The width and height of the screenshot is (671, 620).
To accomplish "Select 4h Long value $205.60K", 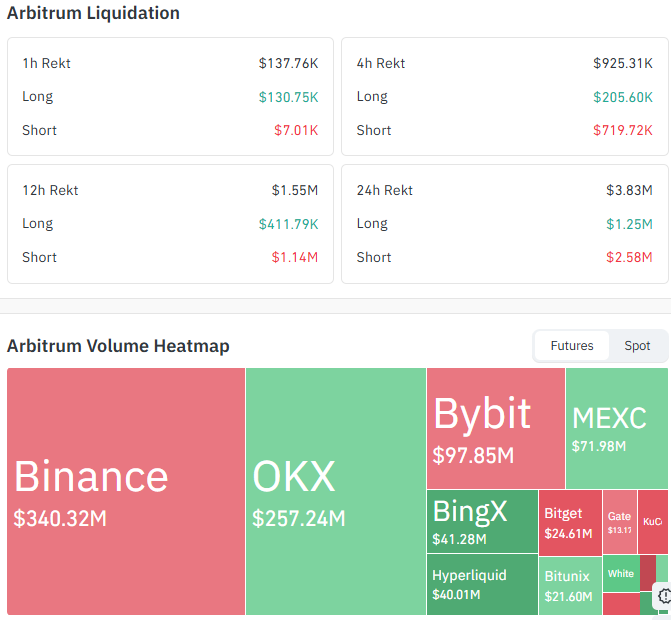I will pos(622,97).
